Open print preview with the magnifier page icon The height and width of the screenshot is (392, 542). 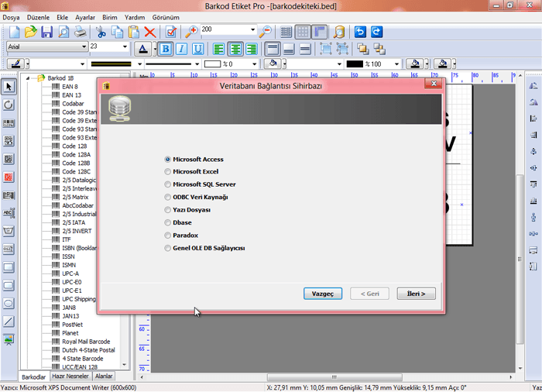(63, 32)
